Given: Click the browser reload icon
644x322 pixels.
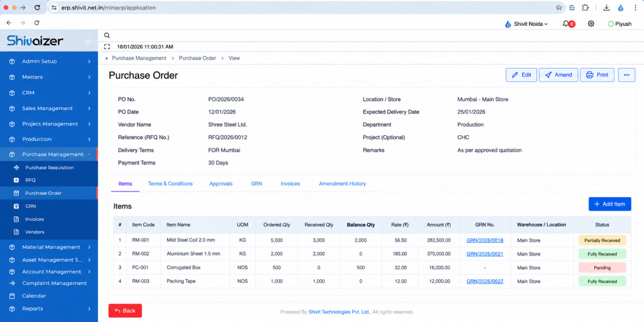Looking at the screenshot, I should click(37, 8).
